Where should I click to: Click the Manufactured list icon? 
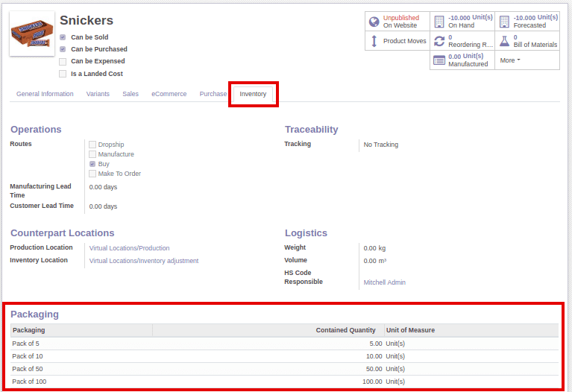439,60
